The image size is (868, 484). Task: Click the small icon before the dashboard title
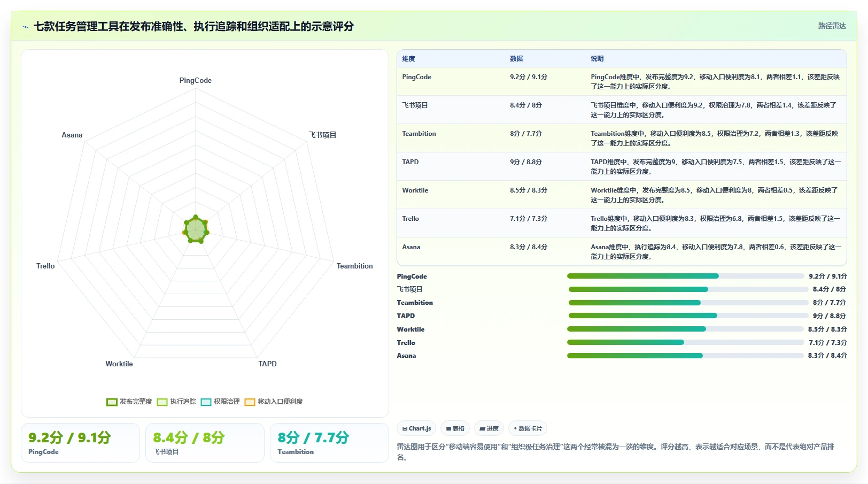tap(25, 27)
